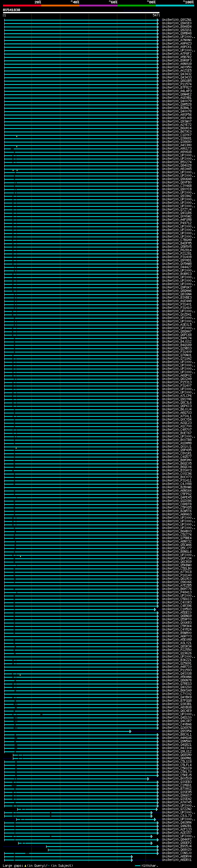The image size is (197, 868).
Task: Select hit label UniRef100_A9PHZ3
Action: [x=176, y=43]
